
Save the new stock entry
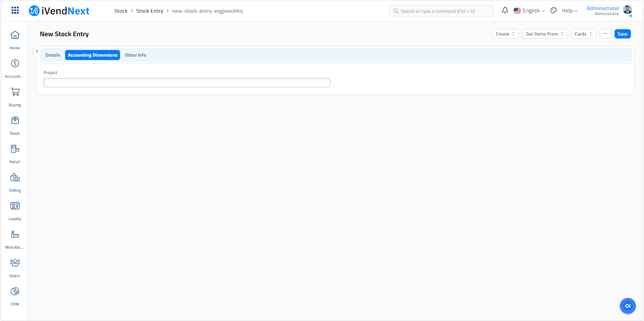point(622,34)
